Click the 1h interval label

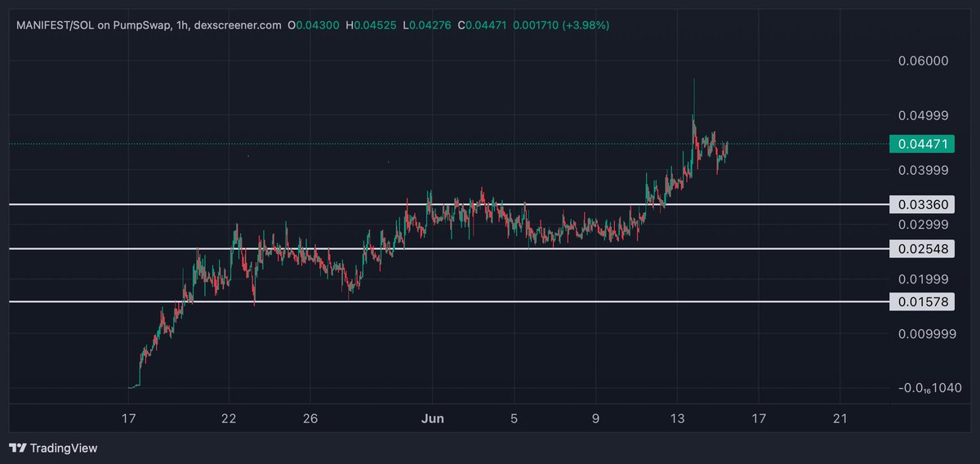pos(182,26)
